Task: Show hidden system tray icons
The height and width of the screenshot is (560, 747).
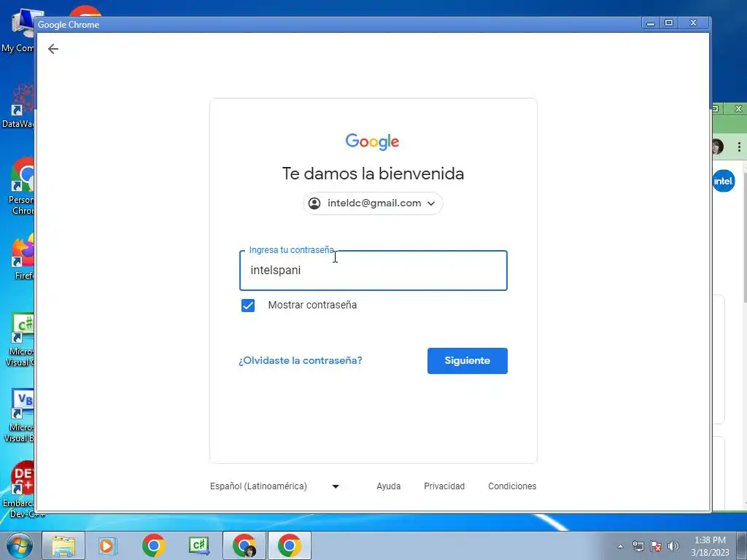Action: 620,546
